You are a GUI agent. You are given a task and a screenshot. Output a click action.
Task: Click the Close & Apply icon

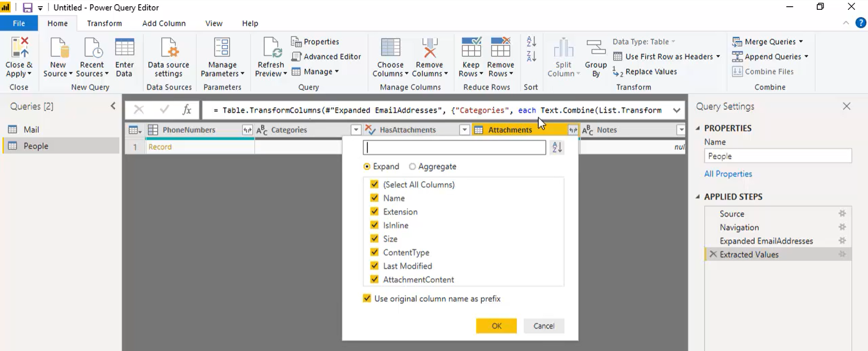coord(19,48)
